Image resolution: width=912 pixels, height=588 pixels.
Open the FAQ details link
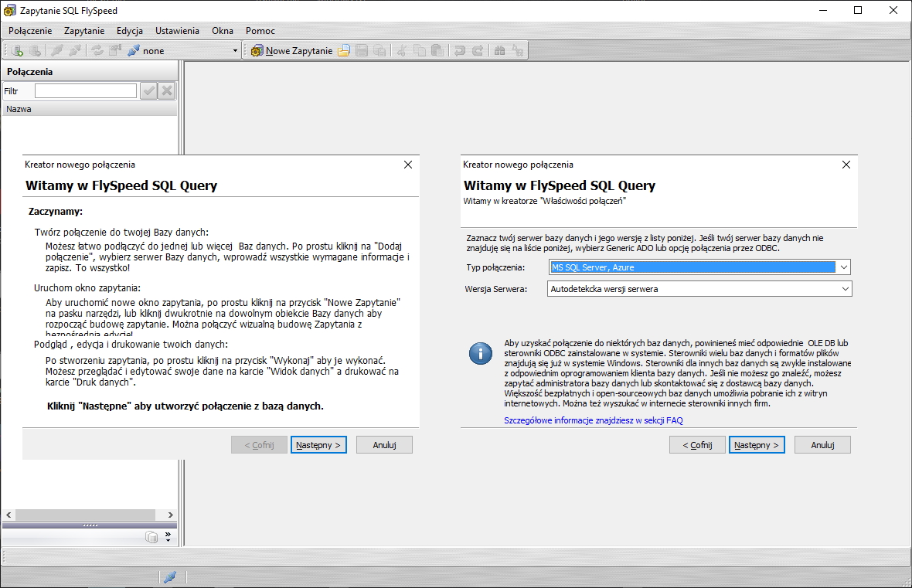coord(594,420)
